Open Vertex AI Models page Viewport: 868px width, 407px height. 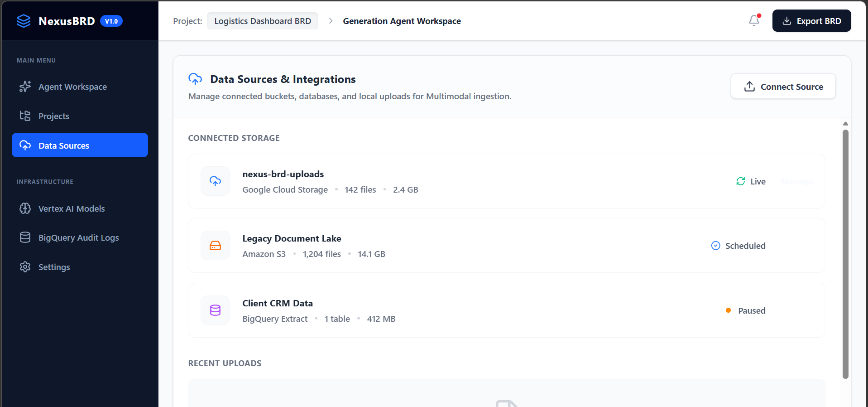click(80, 208)
